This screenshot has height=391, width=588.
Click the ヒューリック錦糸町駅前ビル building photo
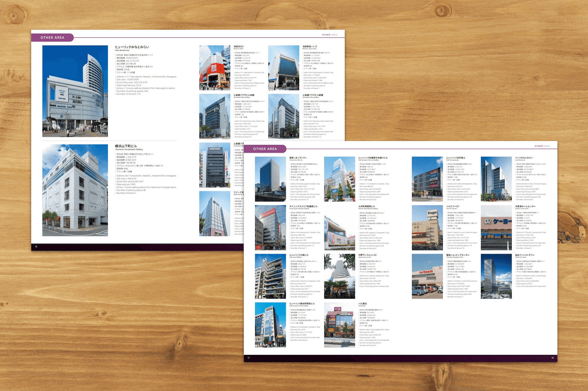click(270, 325)
